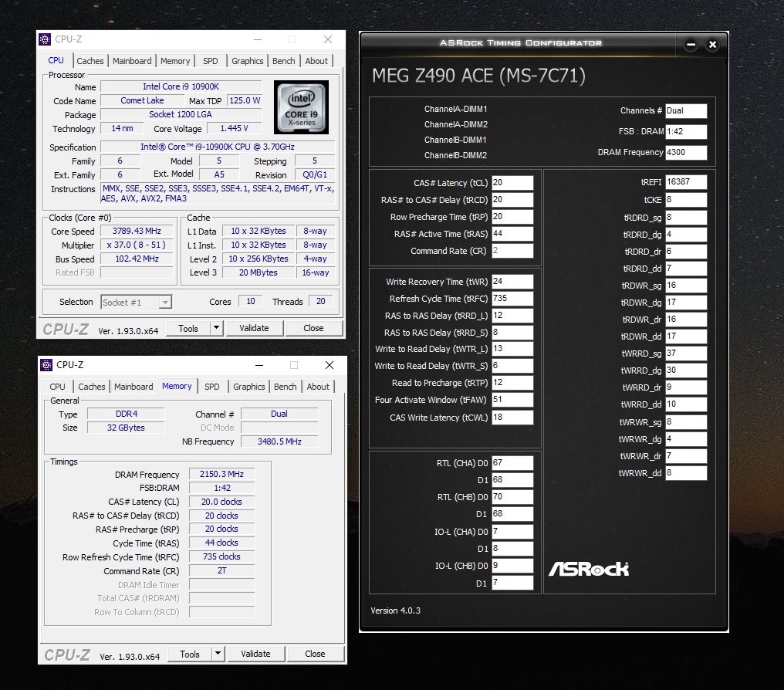The image size is (784, 690).
Task: Close the bottom CPU-Z window with X
Action: pos(329,365)
